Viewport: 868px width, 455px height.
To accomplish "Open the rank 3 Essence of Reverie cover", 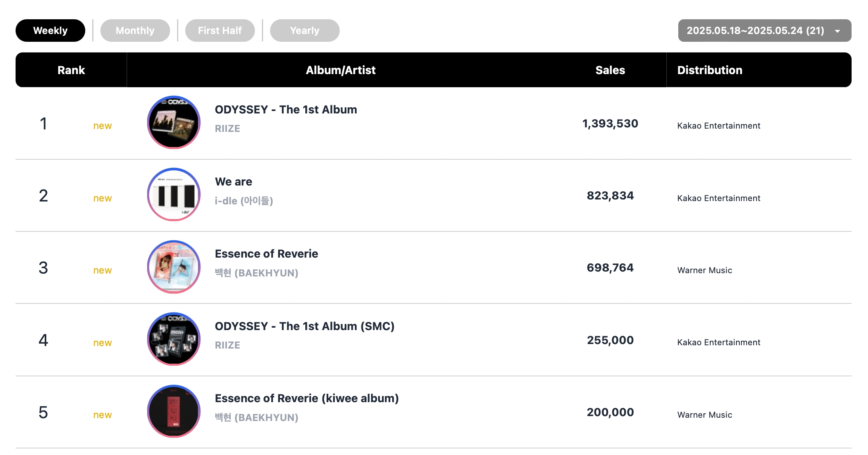I will pyautogui.click(x=174, y=267).
